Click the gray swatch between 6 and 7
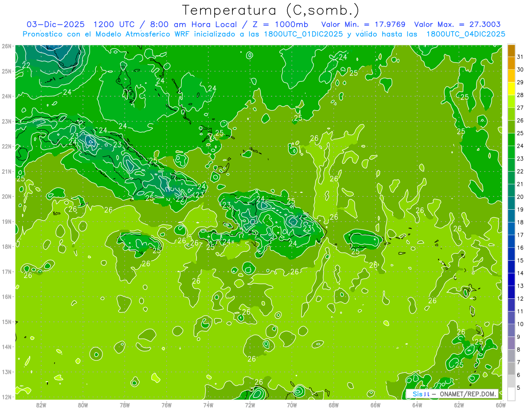 click(x=511, y=368)
